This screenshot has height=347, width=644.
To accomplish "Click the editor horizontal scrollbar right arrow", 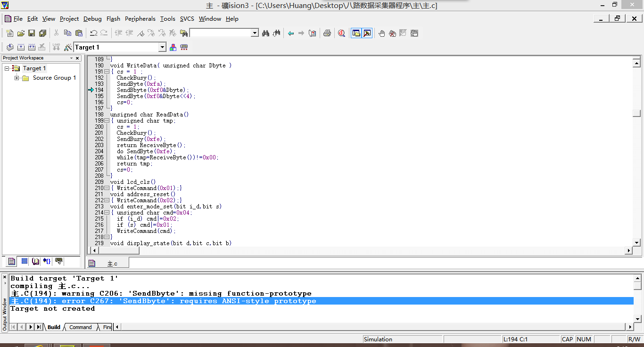I will coord(628,251).
